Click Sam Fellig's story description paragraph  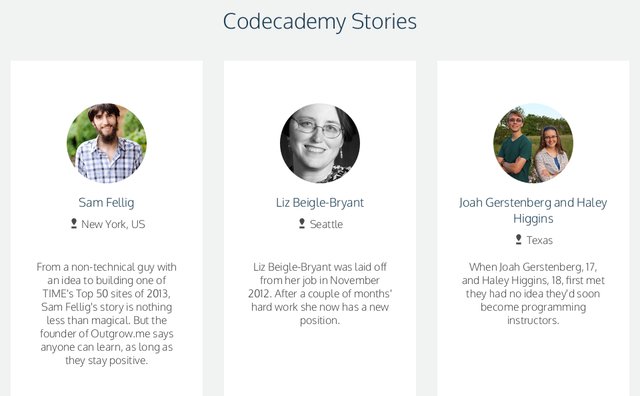click(107, 314)
